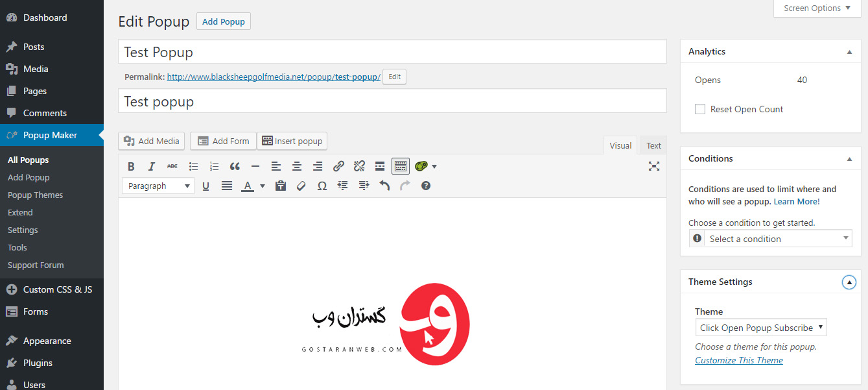Remove link with the unlink icon
Image resolution: width=868 pixels, height=390 pixels.
(x=359, y=166)
